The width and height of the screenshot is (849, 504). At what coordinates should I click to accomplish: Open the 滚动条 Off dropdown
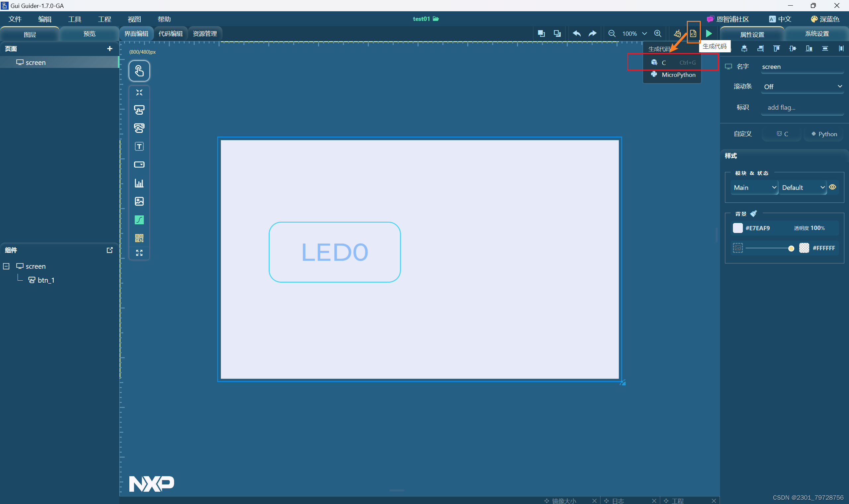[802, 86]
